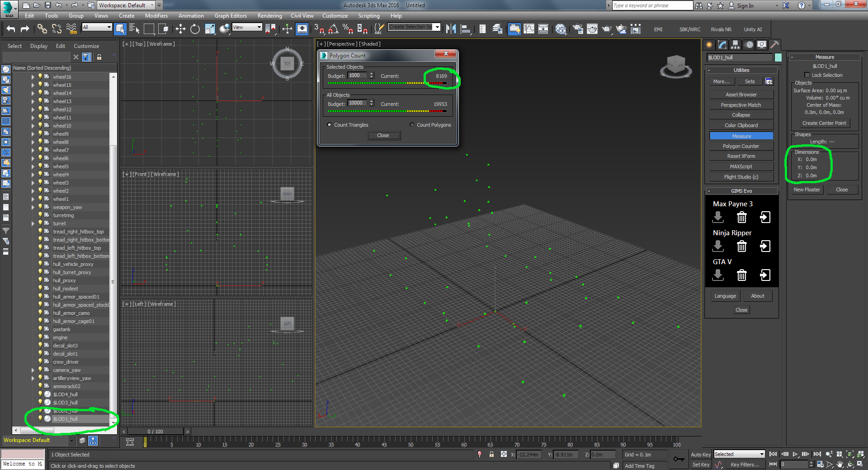Screen dimensions: 868x470
Task: Select the Count Polygons radio button
Action: click(x=412, y=125)
